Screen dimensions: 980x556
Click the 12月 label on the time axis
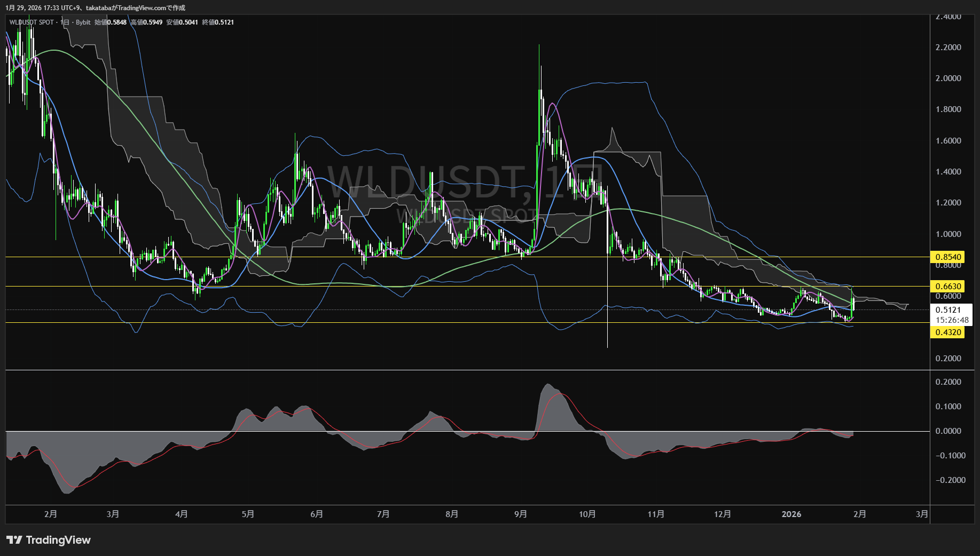[723, 514]
